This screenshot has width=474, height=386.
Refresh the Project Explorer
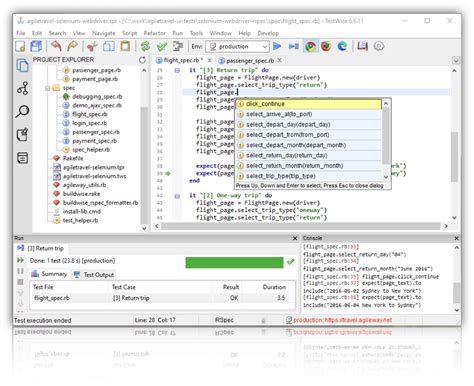pos(142,60)
